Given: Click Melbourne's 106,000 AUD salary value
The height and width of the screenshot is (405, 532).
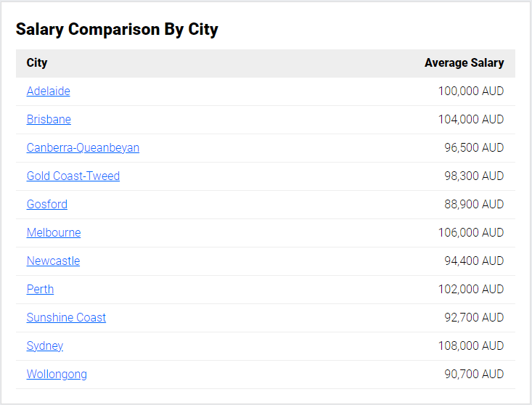Looking at the screenshot, I should [470, 233].
